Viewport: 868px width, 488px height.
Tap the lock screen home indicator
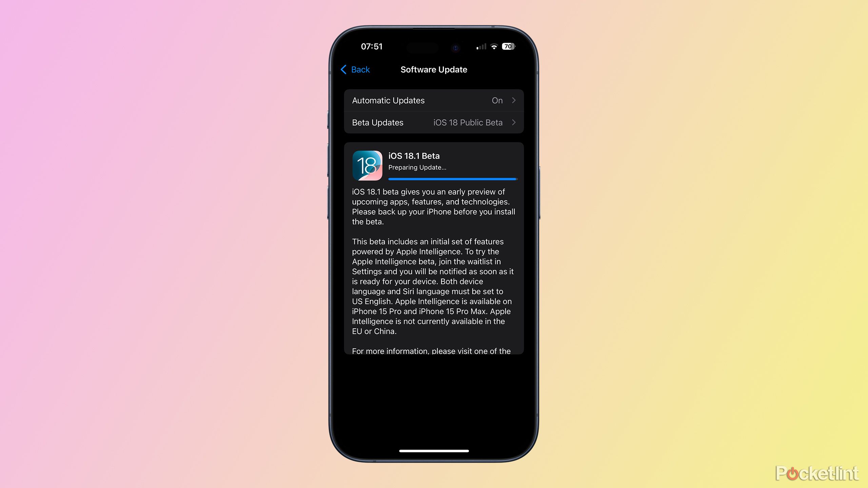(433, 450)
